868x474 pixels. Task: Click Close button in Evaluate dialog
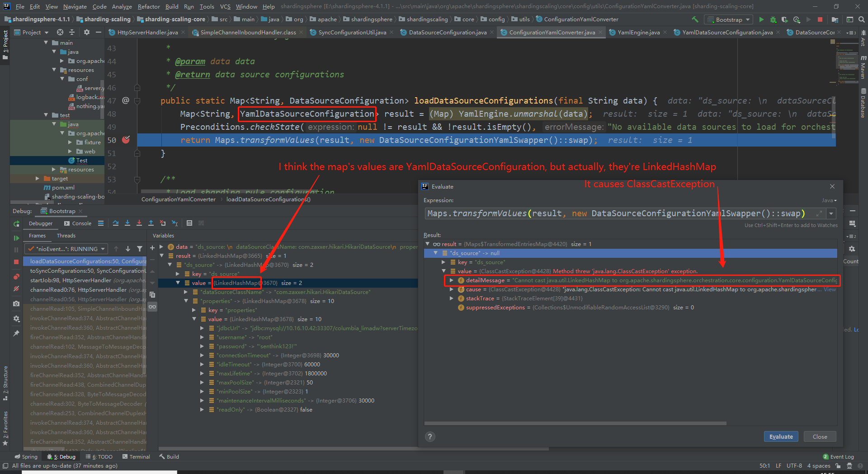(820, 436)
